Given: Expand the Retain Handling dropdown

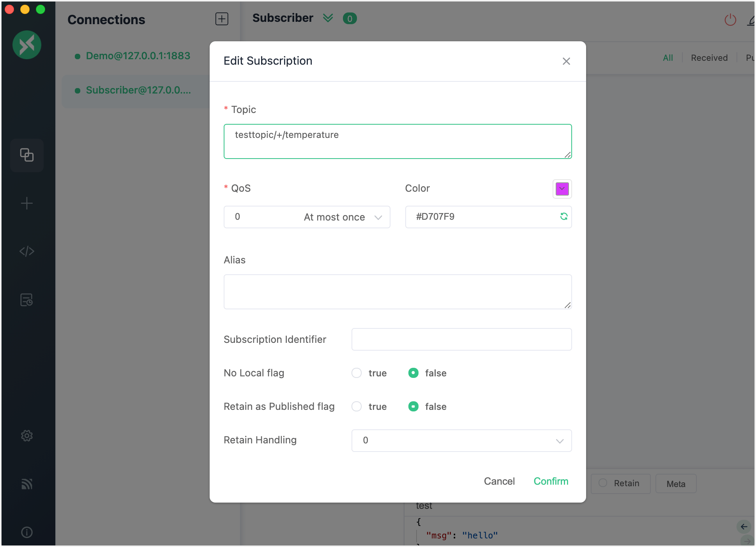Looking at the screenshot, I should point(461,441).
